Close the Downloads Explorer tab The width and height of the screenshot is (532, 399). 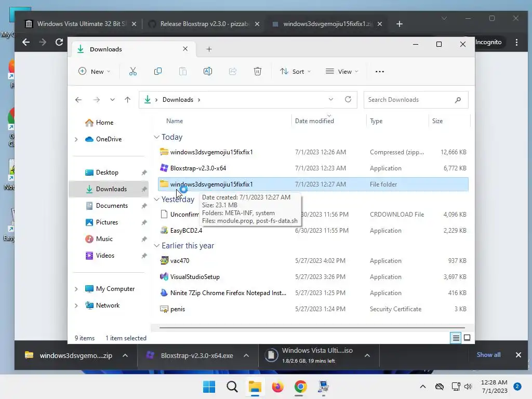click(185, 49)
